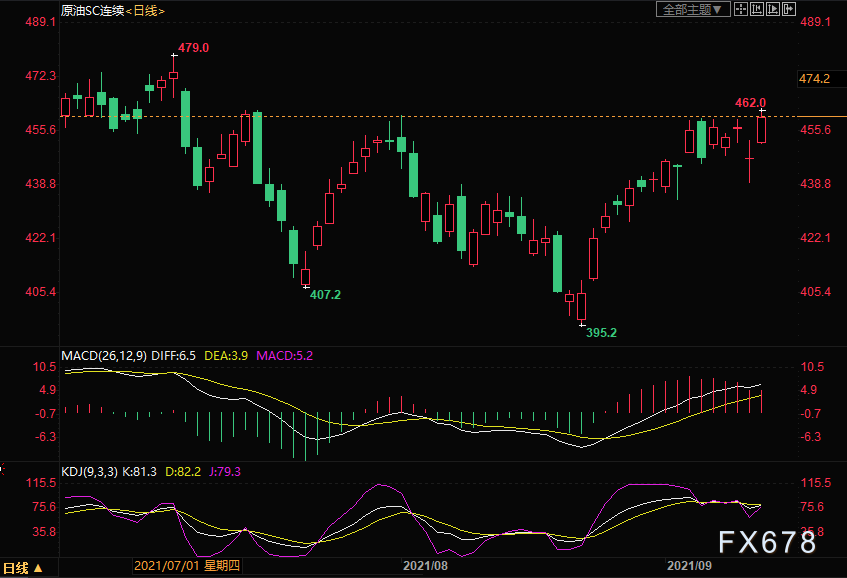Click the <日线> period label in chart title

click(145, 10)
